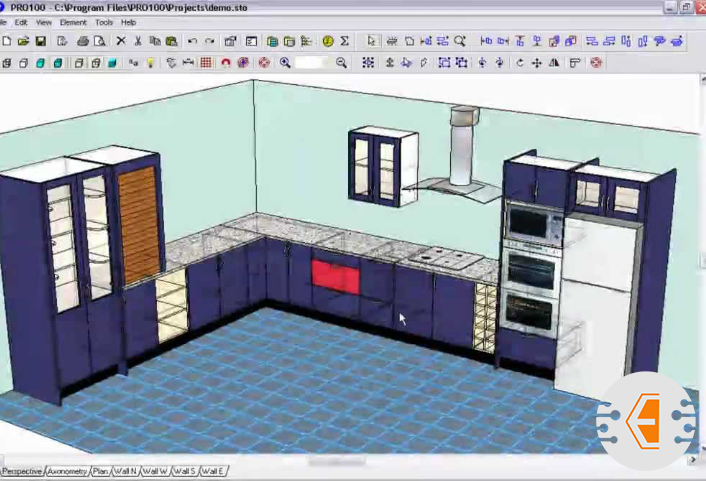
Task: Click the Print icon in toolbar
Action: [x=83, y=41]
